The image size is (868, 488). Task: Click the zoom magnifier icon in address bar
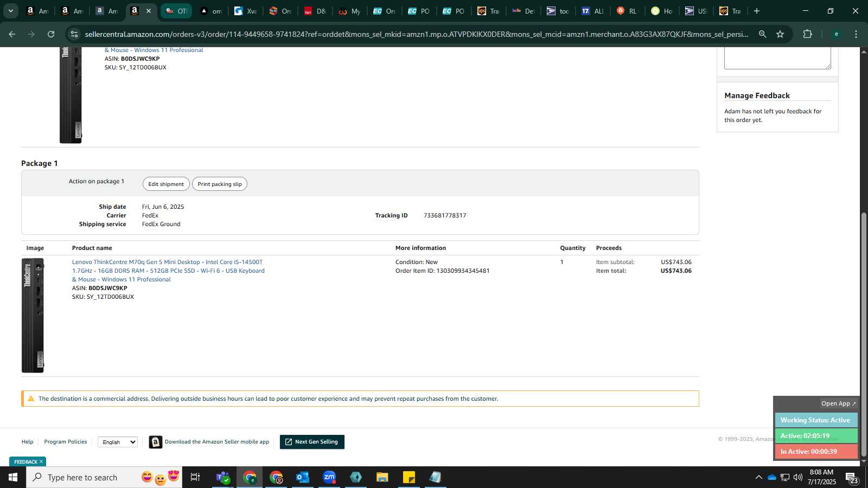762,34
